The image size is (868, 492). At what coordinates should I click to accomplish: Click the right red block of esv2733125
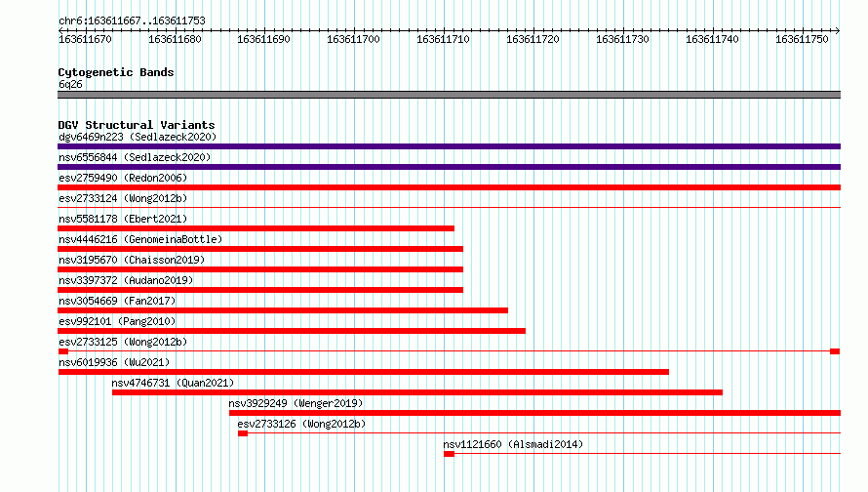tap(836, 351)
